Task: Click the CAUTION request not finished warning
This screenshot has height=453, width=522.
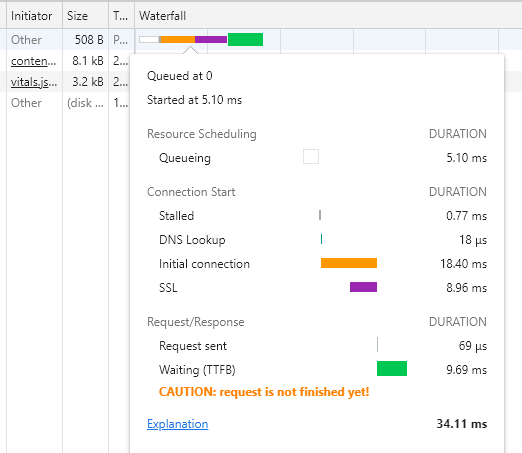Action: pyautogui.click(x=264, y=392)
